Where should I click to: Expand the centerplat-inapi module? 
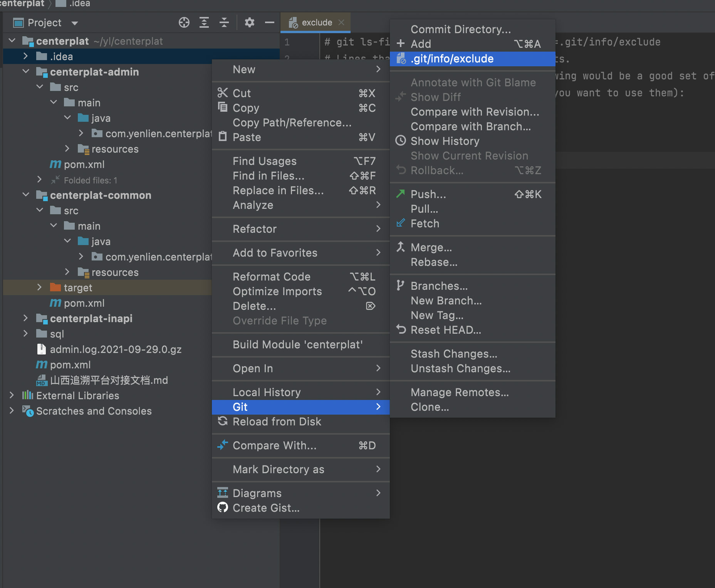coord(25,318)
